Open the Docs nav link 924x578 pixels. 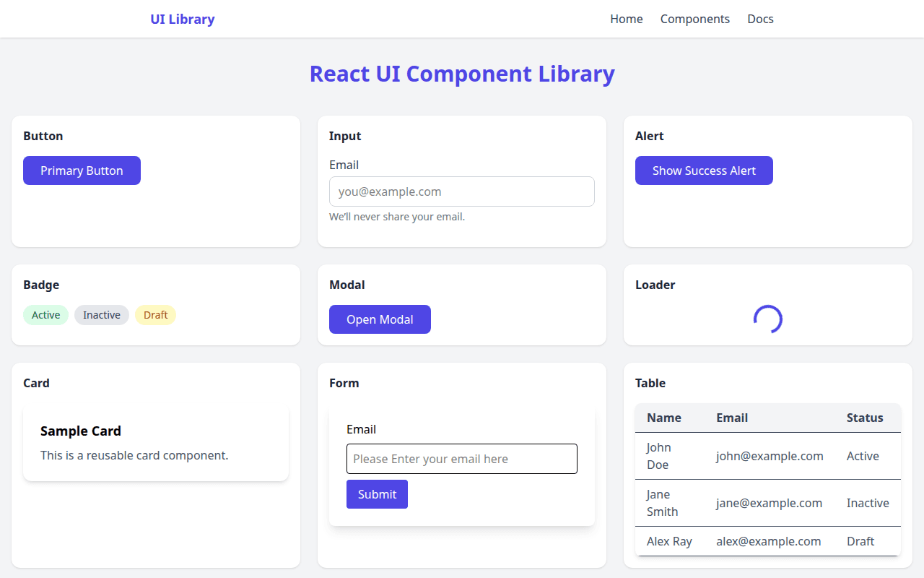pyautogui.click(x=760, y=19)
